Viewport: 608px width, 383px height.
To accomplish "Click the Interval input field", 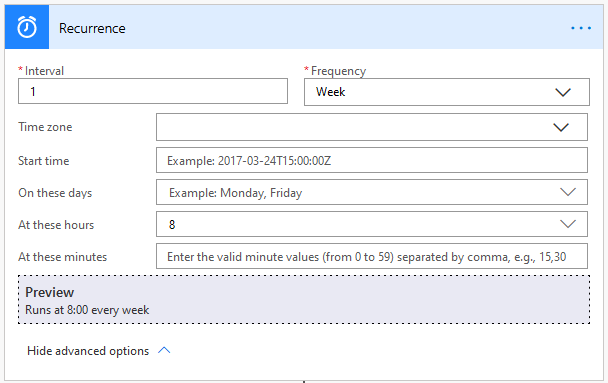I will click(x=153, y=91).
